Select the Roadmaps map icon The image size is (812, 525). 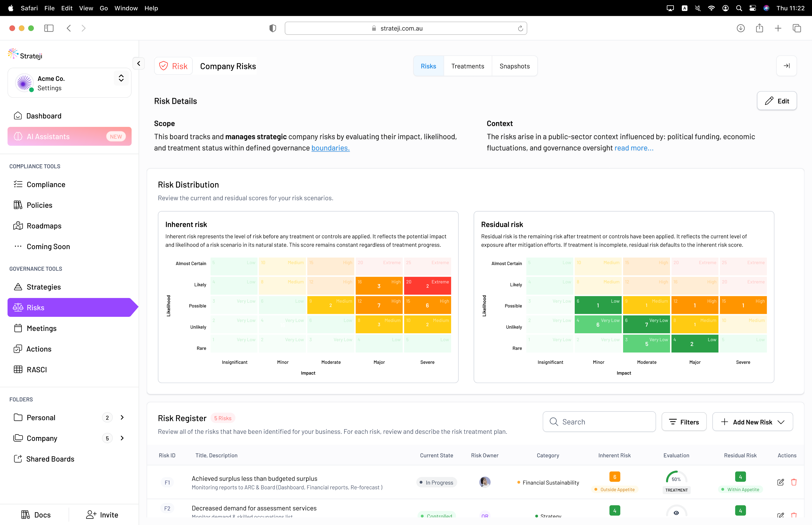18,226
